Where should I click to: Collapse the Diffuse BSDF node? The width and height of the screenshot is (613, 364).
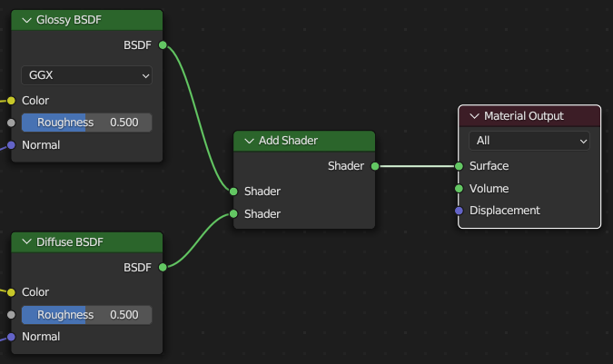[x=25, y=242]
